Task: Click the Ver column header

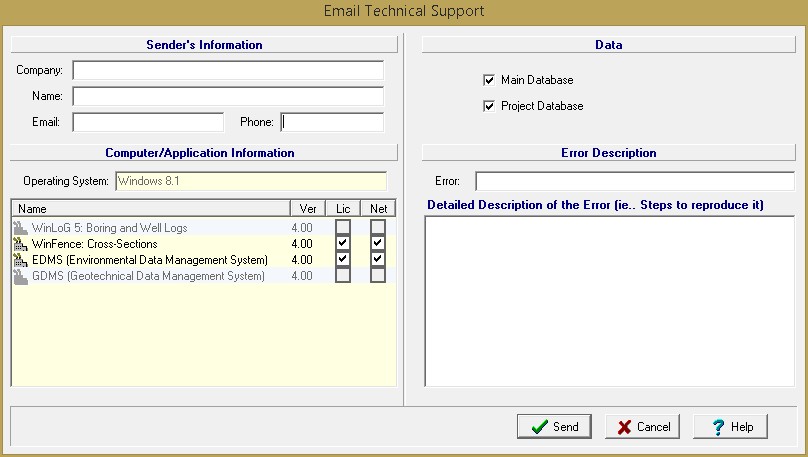Action: click(x=308, y=209)
